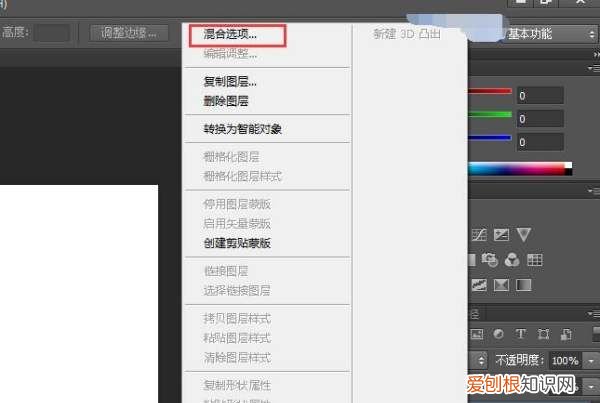The width and height of the screenshot is (600, 403).
Task: Choose 复制图层 from context menu
Action: (230, 82)
